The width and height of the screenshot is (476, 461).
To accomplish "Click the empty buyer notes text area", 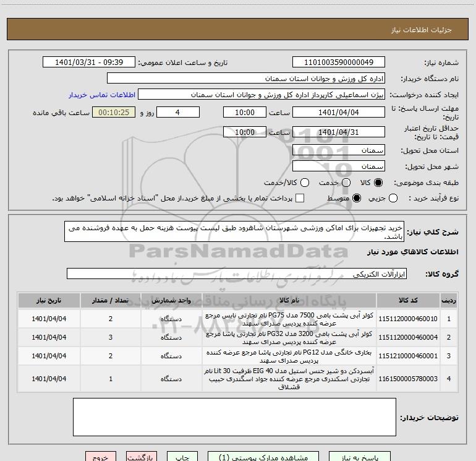I will coord(234,417).
